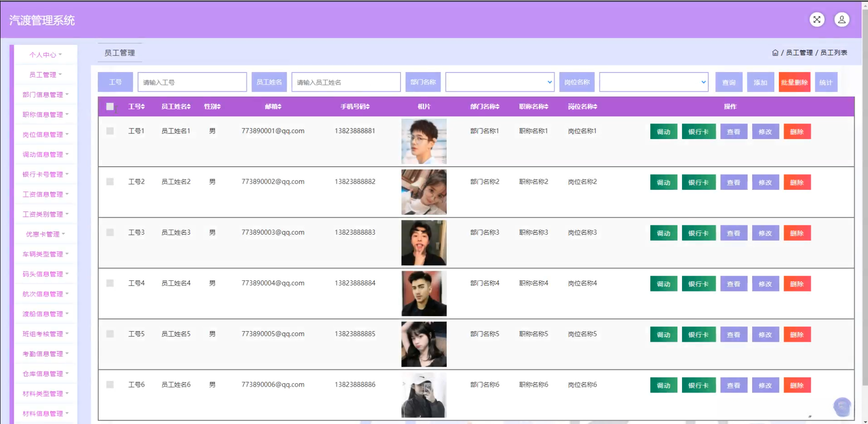Check the row checkbox for 工号3
Screen dimensions: 868x424
[x=110, y=232]
